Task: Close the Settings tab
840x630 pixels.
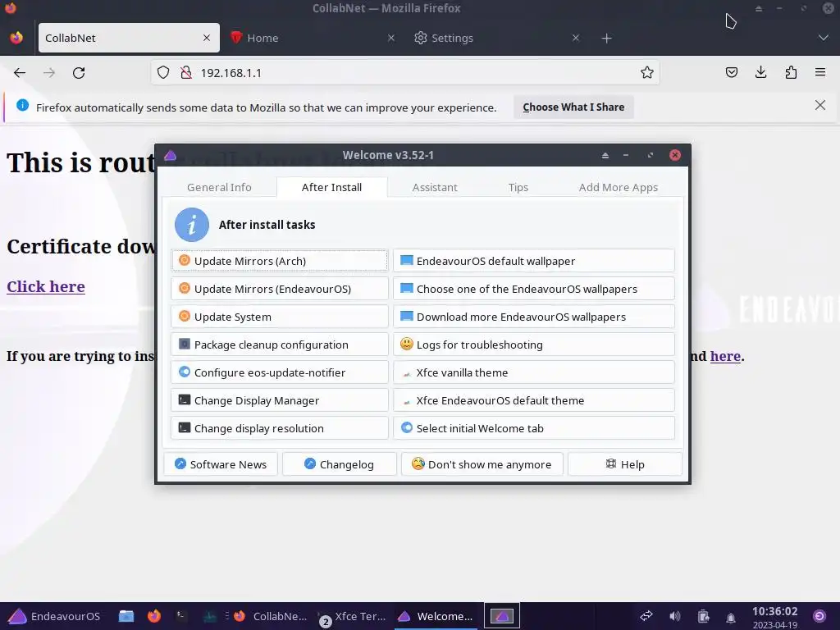Action: tap(575, 38)
